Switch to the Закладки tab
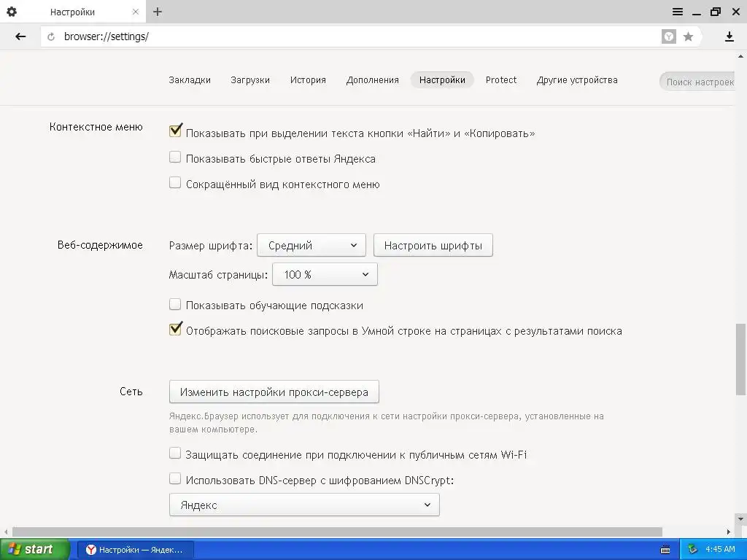The image size is (747, 560). click(x=190, y=80)
